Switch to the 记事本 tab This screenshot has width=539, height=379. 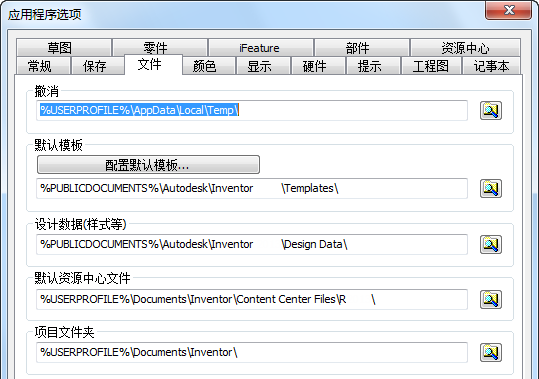point(492,66)
